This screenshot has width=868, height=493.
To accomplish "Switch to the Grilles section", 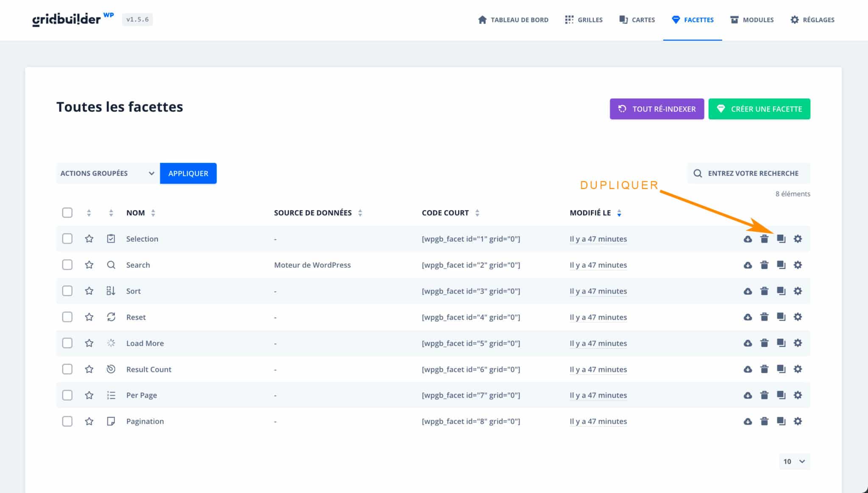I will [590, 19].
